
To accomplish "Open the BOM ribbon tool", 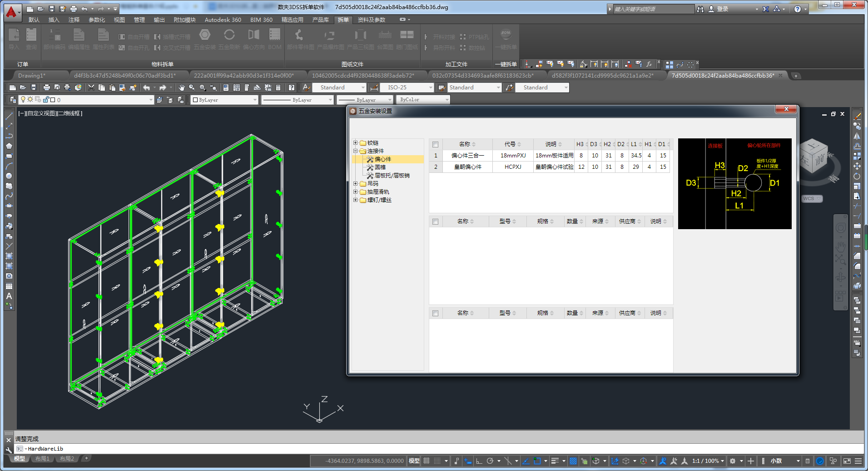I will pyautogui.click(x=275, y=39).
